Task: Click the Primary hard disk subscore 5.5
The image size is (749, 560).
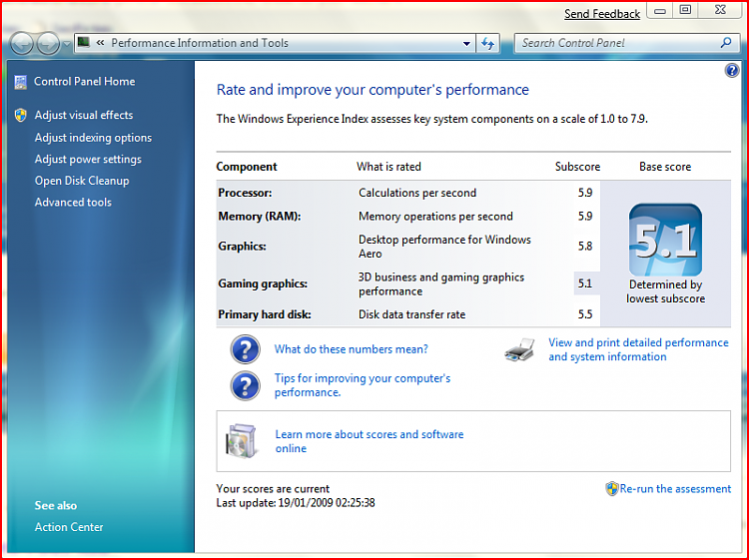Action: click(x=585, y=314)
